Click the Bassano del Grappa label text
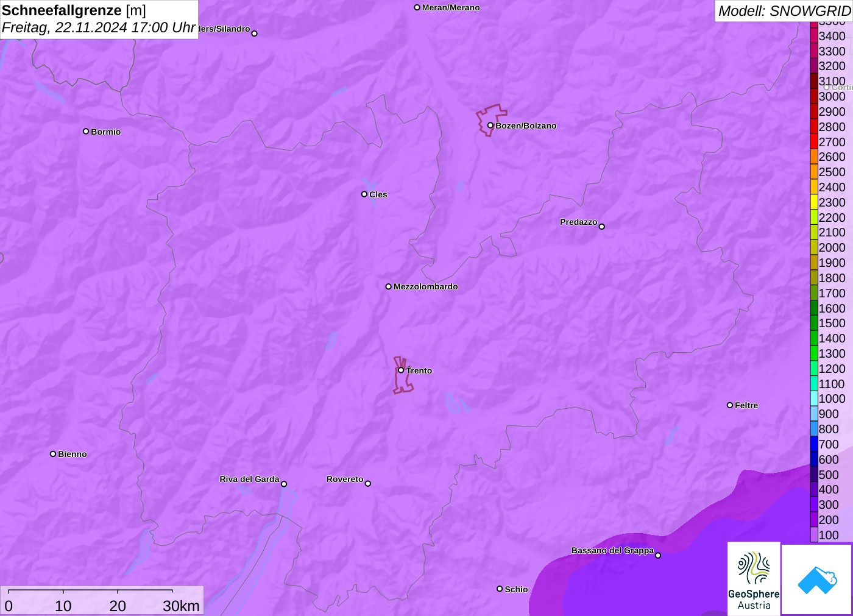Image resolution: width=853 pixels, height=616 pixels. tap(612, 550)
